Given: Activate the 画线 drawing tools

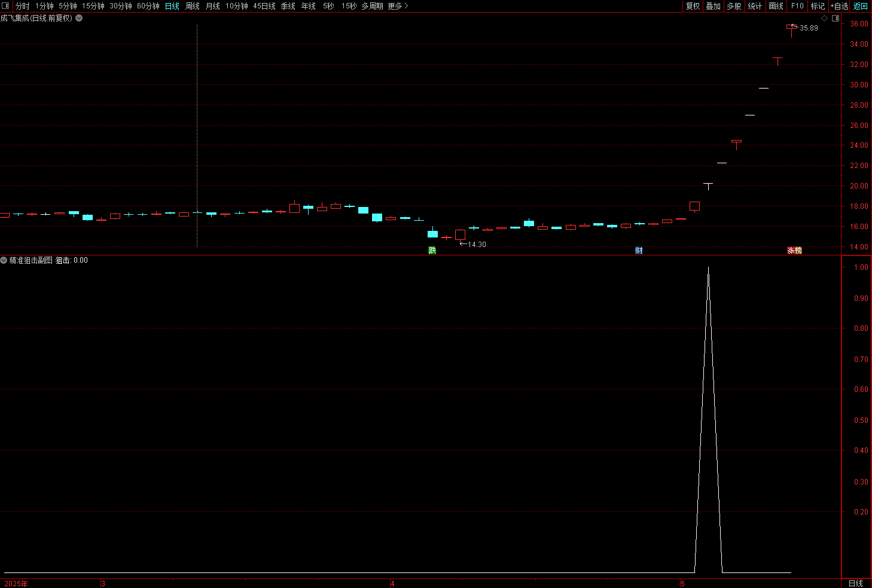Looking at the screenshot, I should [776, 6].
